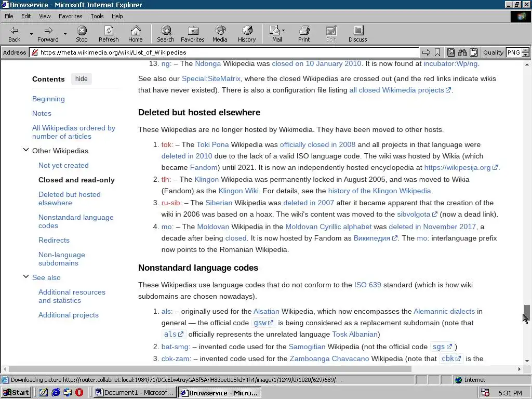Open the Search toolbar panel
532x399 pixels.
[x=166, y=34]
